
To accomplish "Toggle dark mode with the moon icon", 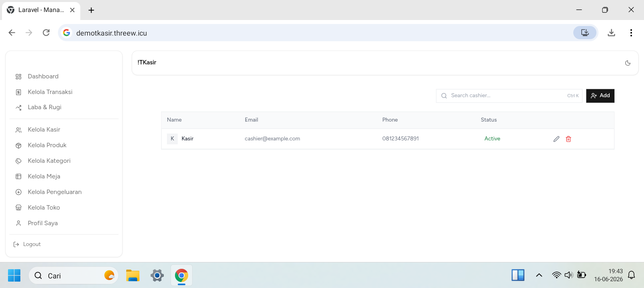I will coord(628,63).
